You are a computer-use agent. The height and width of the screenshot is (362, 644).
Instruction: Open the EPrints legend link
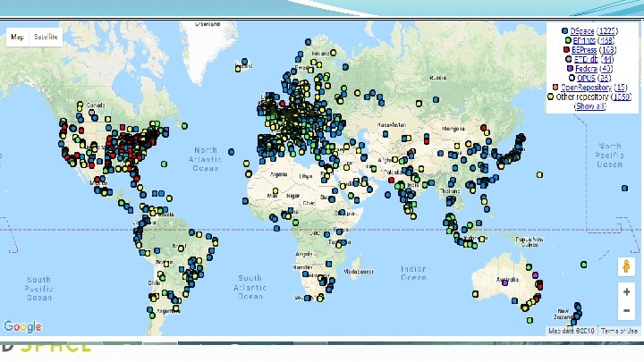point(583,40)
